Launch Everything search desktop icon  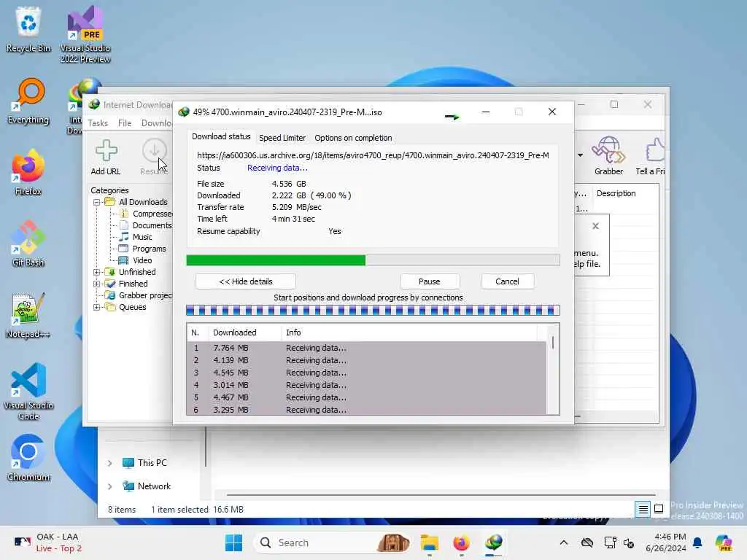[x=28, y=101]
